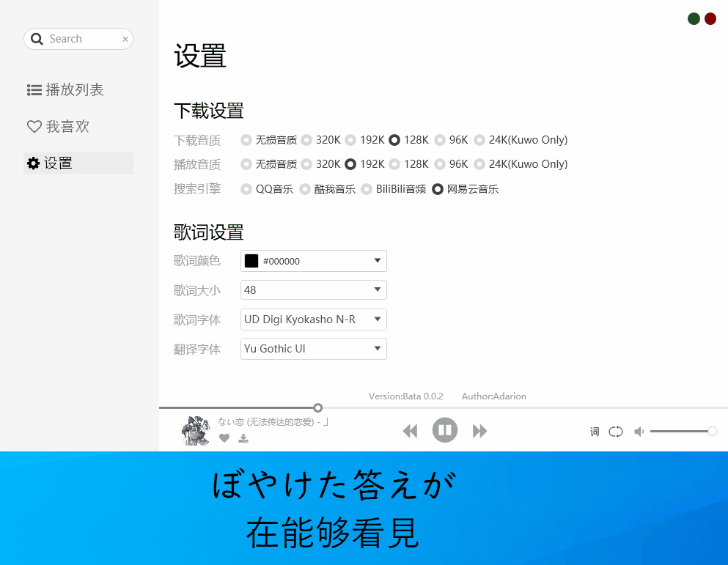Pause the current playback

pos(445,430)
